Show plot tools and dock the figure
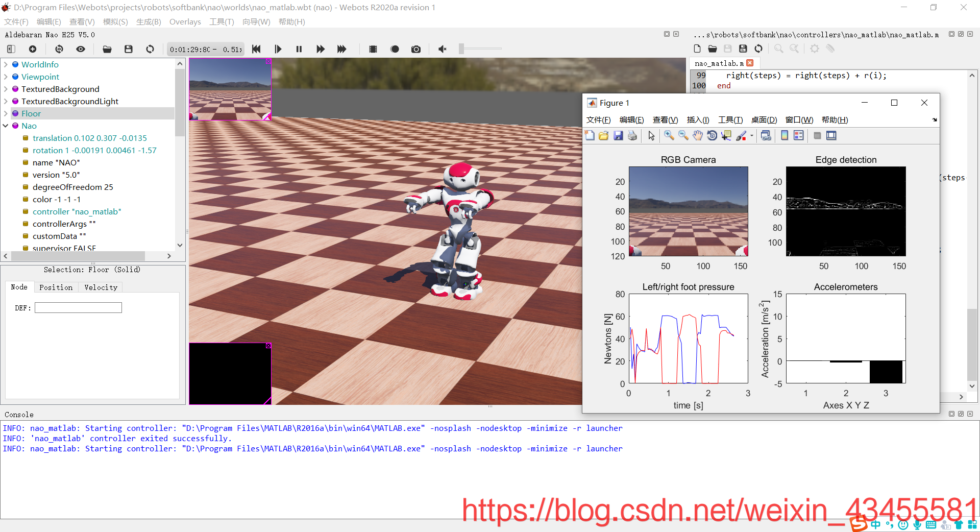Image resolution: width=980 pixels, height=532 pixels. pos(831,135)
